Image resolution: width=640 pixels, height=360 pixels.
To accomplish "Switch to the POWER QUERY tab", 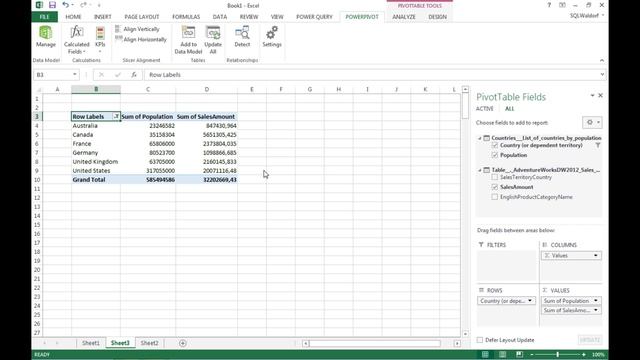I will click(x=314, y=17).
